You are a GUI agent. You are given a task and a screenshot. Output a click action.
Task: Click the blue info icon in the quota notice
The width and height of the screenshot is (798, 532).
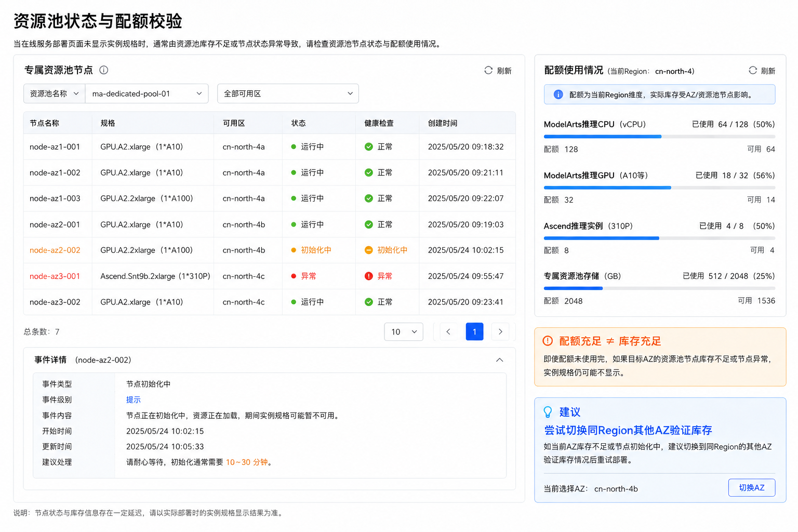click(558, 95)
